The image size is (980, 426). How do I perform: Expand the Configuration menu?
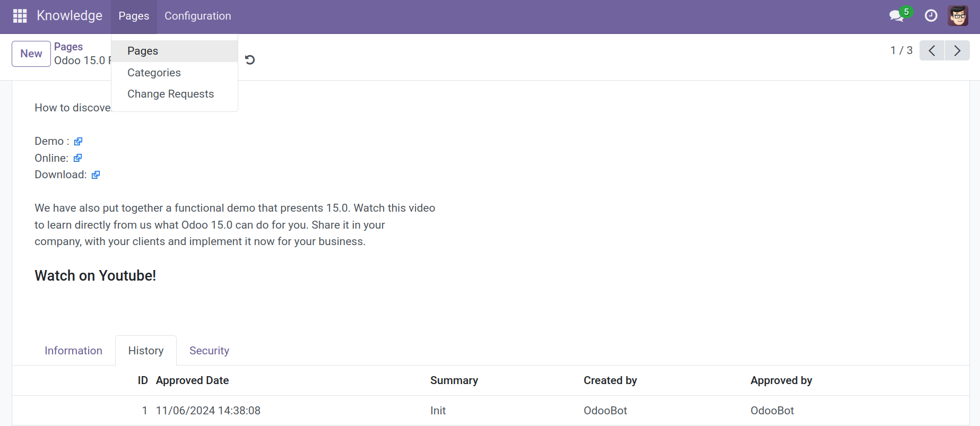click(197, 16)
